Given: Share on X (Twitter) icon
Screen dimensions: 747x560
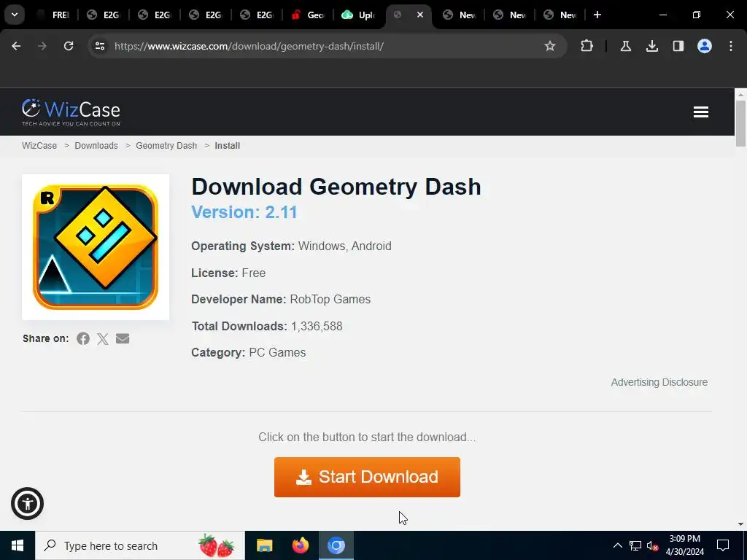Looking at the screenshot, I should (x=103, y=338).
